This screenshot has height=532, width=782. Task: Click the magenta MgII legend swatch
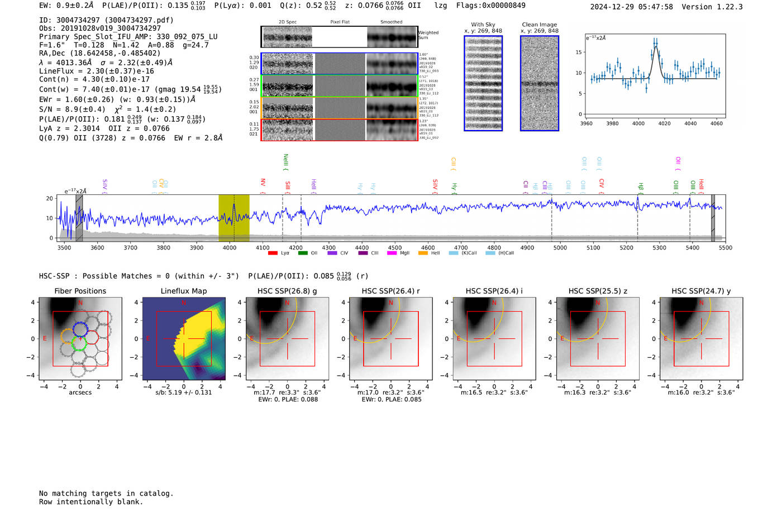pos(392,253)
